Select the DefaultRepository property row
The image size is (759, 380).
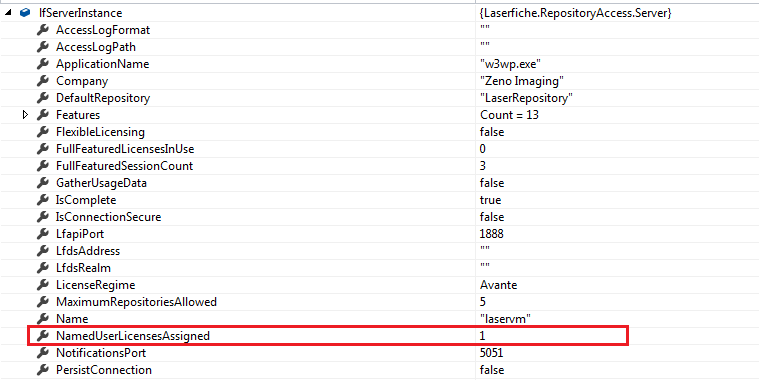tap(380, 98)
